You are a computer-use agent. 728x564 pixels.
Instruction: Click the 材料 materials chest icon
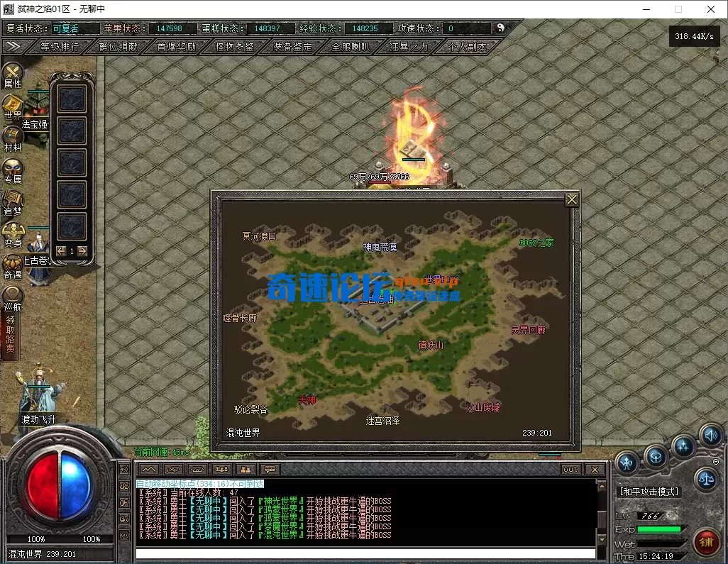tap(13, 138)
